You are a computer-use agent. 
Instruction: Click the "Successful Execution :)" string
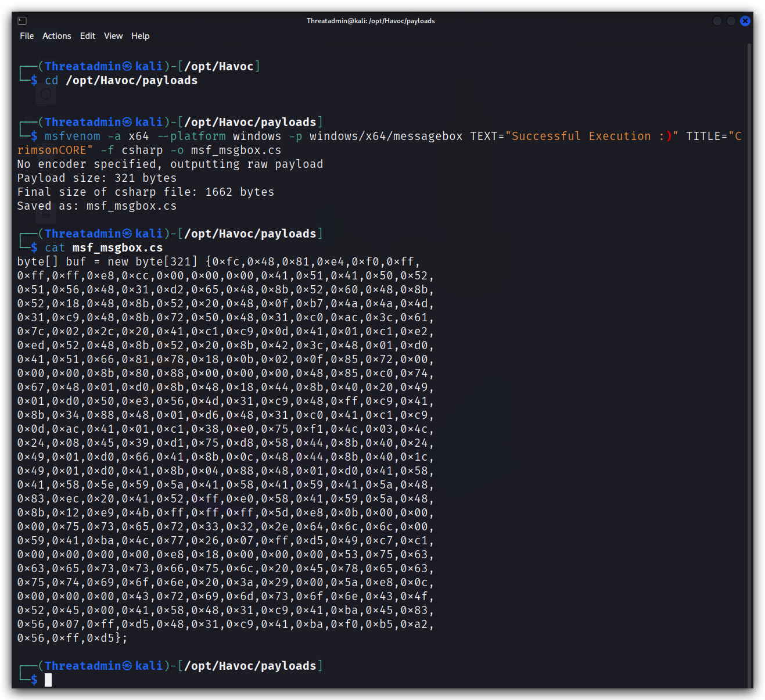click(x=592, y=136)
